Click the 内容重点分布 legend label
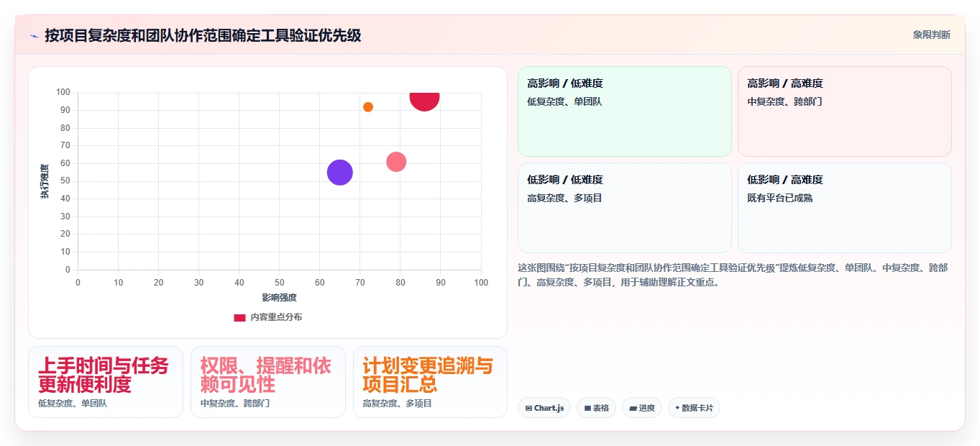Image resolution: width=980 pixels, height=446 pixels. pos(276,317)
